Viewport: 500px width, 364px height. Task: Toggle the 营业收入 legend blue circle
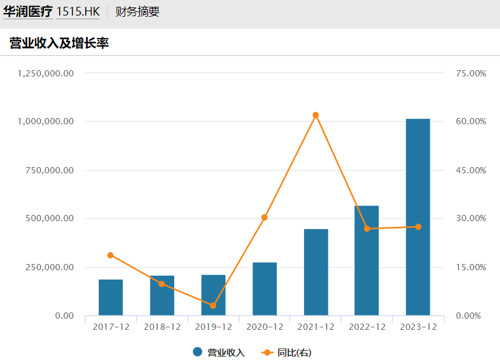tap(198, 352)
